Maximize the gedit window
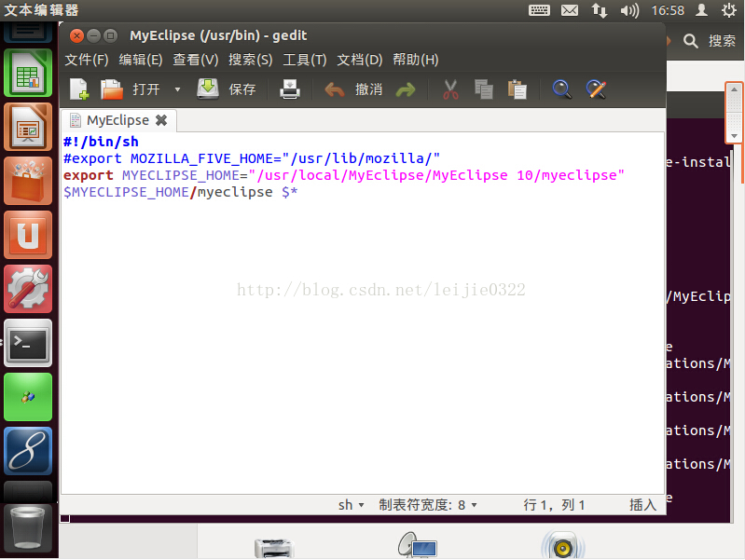The height and width of the screenshot is (560, 745). coord(110,35)
